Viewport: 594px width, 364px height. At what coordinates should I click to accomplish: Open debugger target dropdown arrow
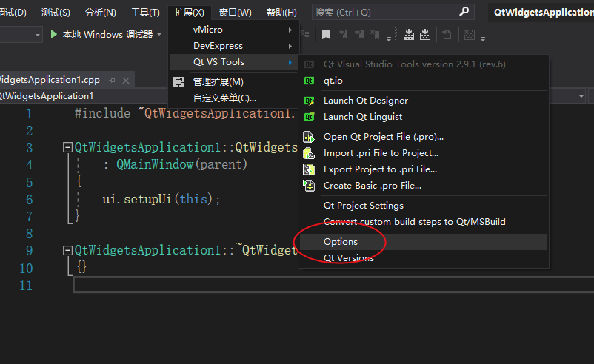[159, 35]
